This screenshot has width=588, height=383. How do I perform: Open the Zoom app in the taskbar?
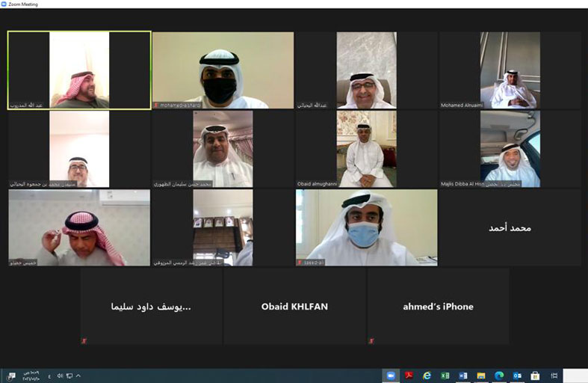(x=391, y=376)
